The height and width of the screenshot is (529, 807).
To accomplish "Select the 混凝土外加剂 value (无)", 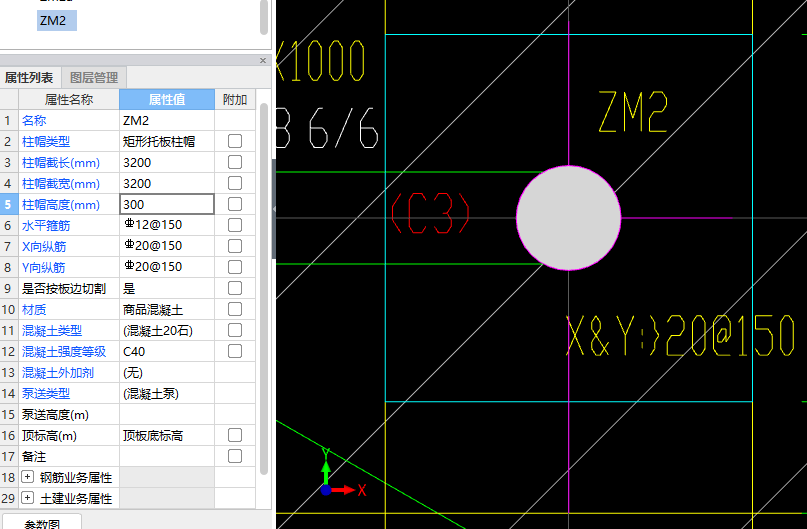I will pyautogui.click(x=167, y=373).
